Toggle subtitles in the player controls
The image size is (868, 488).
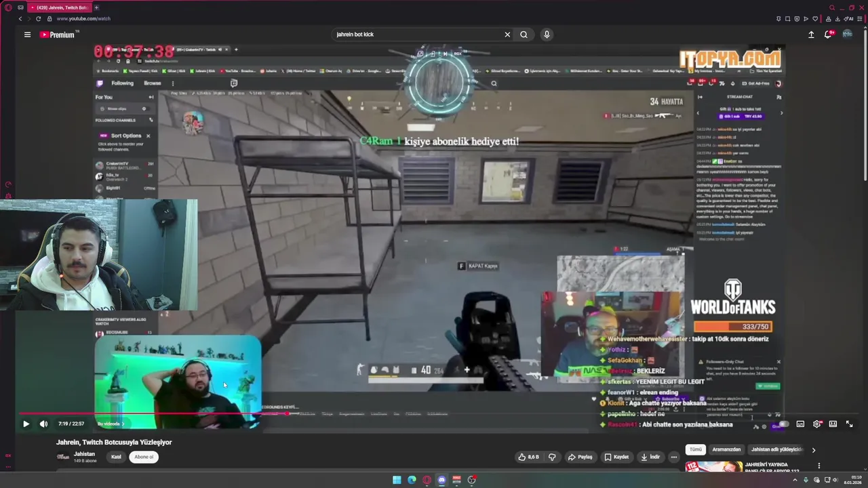800,424
